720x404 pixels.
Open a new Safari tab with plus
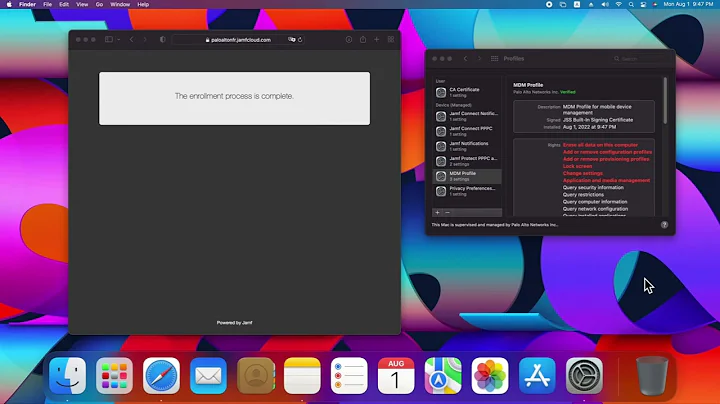[x=377, y=39]
